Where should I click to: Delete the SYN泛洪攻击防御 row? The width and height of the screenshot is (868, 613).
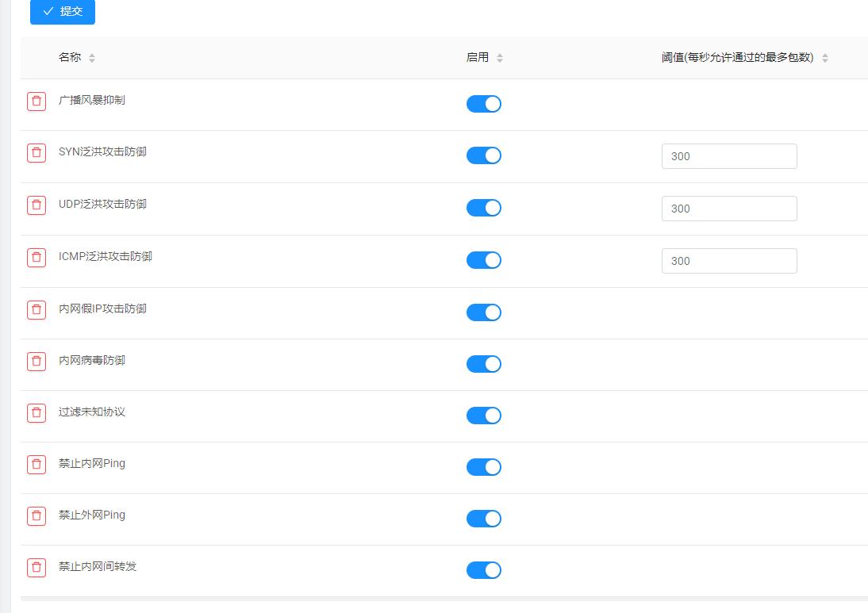point(36,153)
